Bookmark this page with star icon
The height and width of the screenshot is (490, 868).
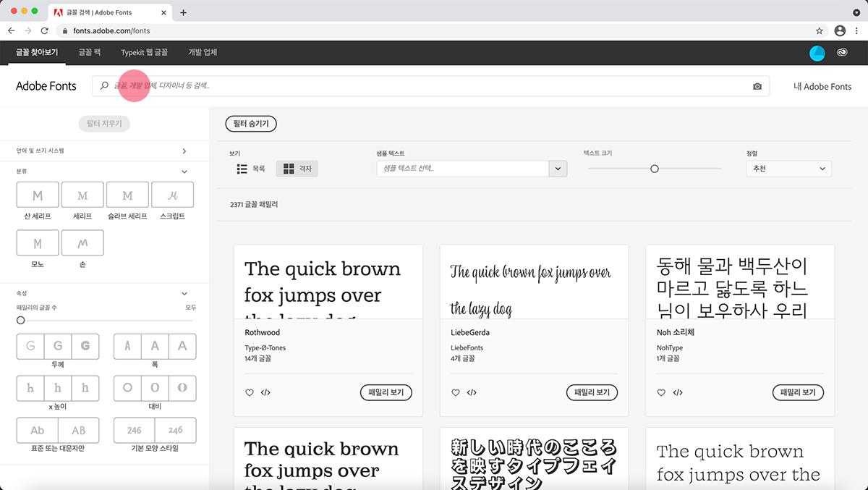click(x=819, y=31)
